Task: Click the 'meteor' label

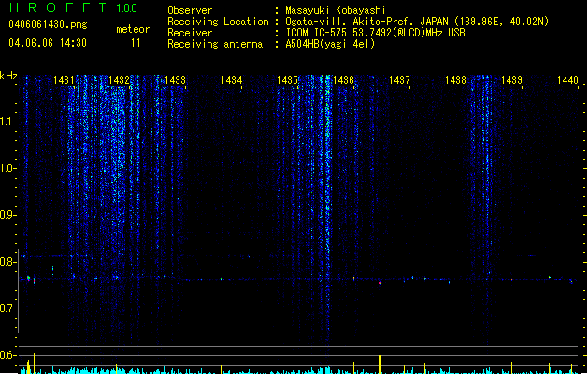Action: pos(133,29)
